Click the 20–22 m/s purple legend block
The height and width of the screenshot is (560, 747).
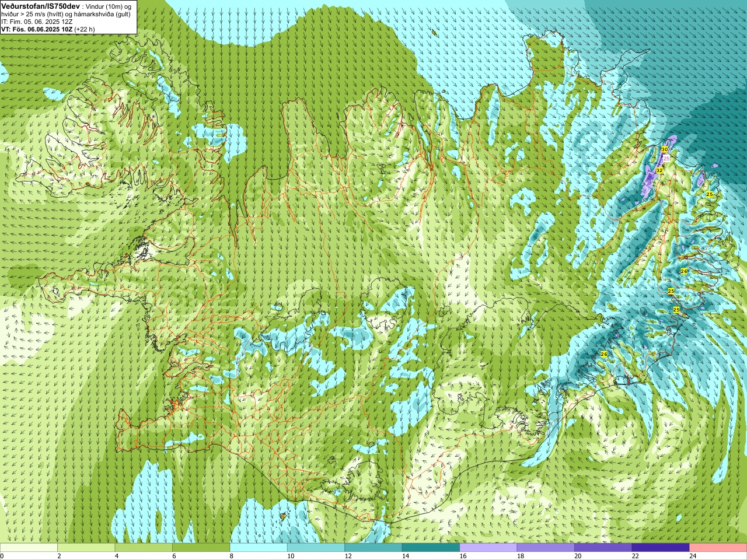[603, 548]
